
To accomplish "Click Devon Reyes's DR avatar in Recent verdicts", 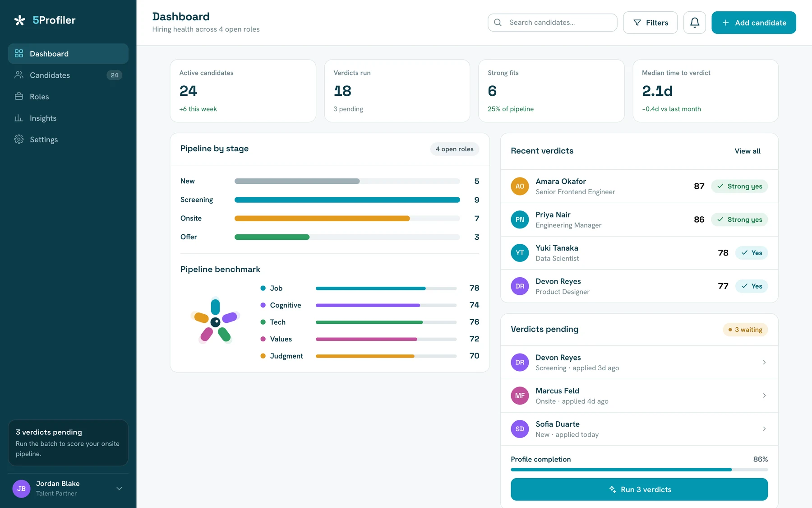I will coord(520,286).
